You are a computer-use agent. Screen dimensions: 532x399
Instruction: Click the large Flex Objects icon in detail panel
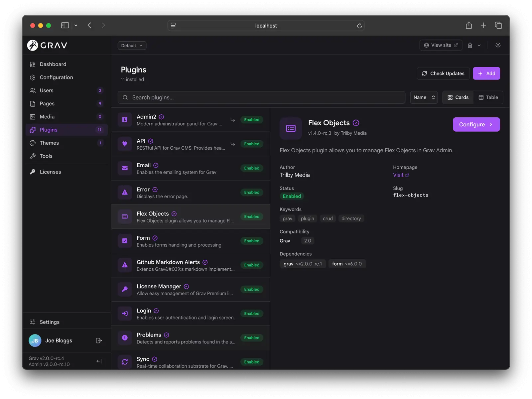(x=291, y=128)
